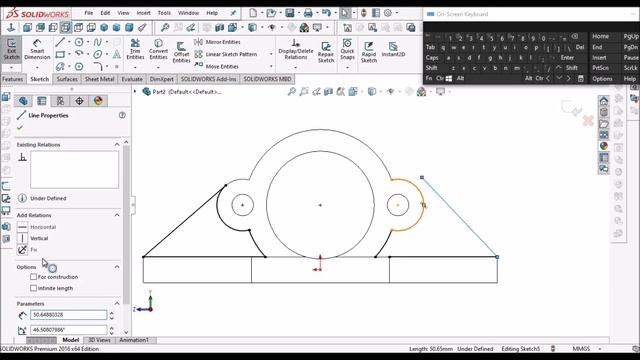
Task: Open the PropertyManager tab
Action: 42,101
